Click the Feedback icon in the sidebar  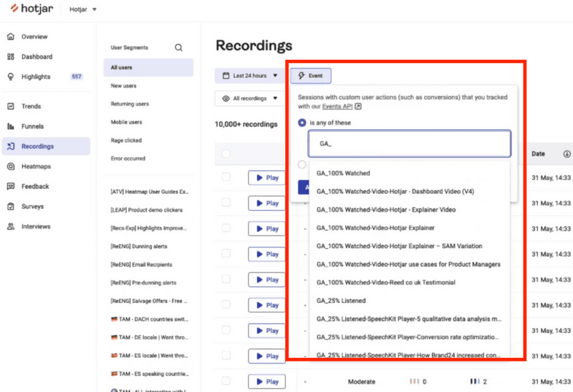tap(10, 186)
